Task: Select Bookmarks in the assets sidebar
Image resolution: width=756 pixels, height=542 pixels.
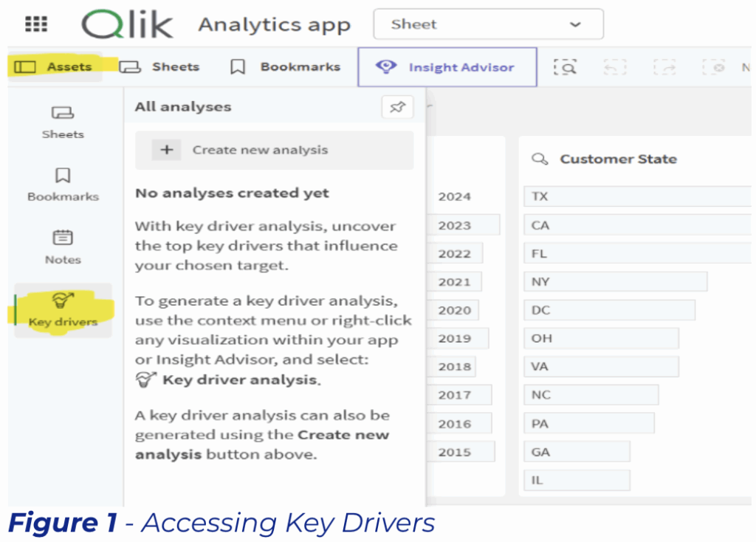Action: pyautogui.click(x=63, y=185)
